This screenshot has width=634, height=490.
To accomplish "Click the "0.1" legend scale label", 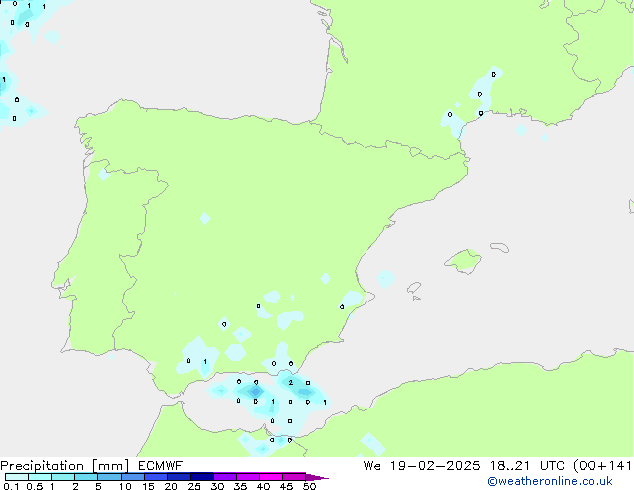I will coord(11,486).
